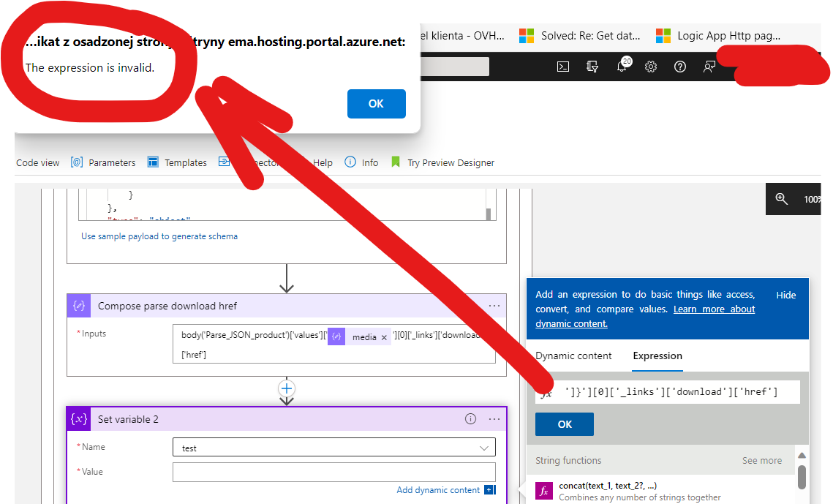Click the Compose Inputs field
Screen dimensions: 833x504
[333, 344]
